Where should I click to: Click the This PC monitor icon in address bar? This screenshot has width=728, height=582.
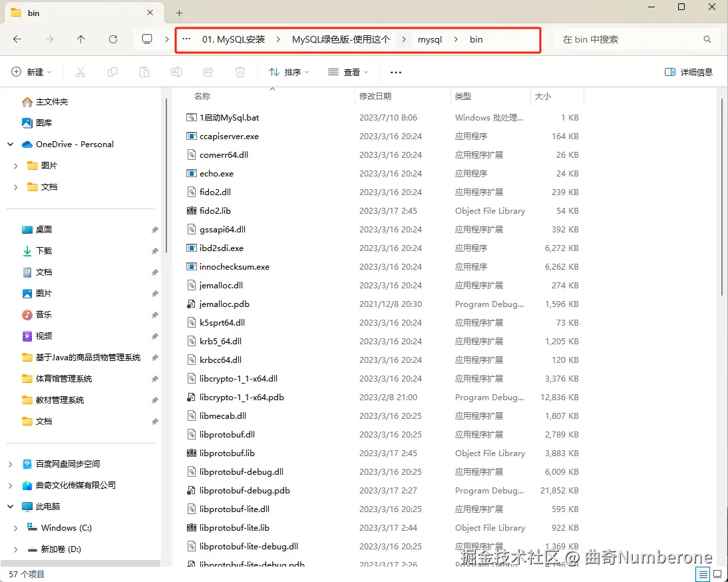point(147,39)
